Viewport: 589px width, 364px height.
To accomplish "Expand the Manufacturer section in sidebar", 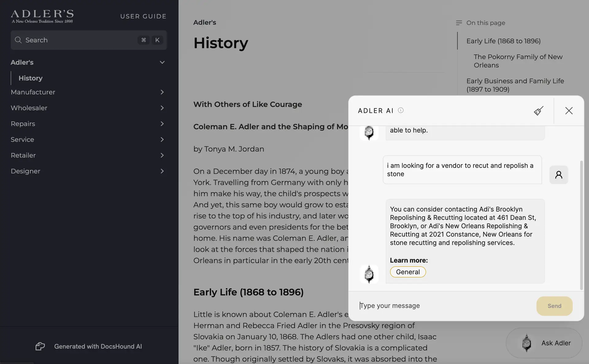I will [161, 92].
